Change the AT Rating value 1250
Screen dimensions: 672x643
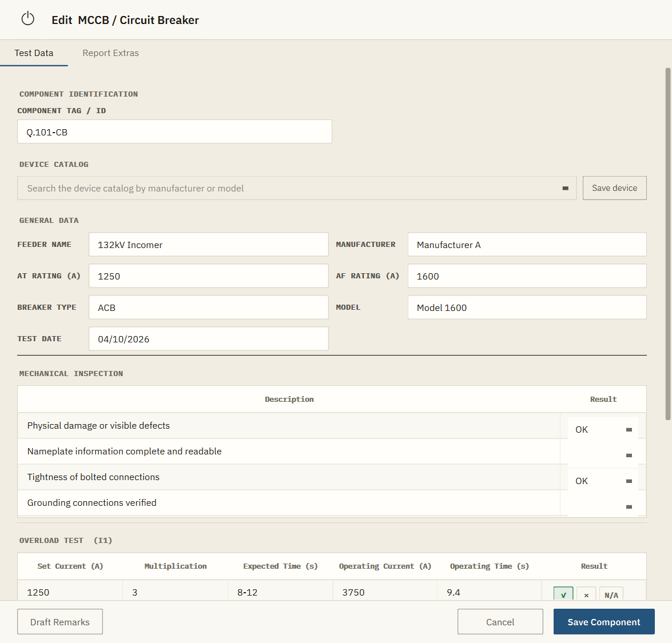pyautogui.click(x=209, y=276)
